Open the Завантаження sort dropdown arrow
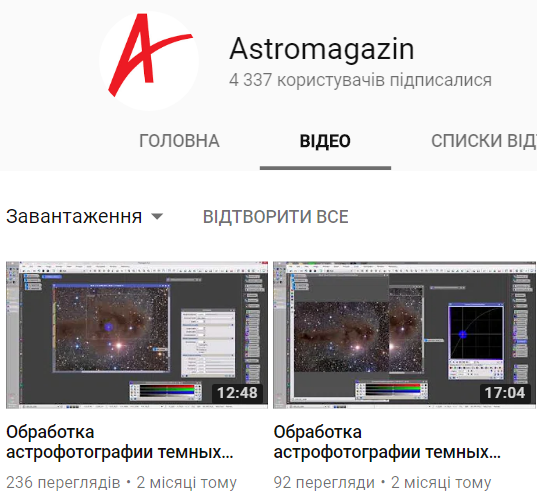Screen dimensions: 537x493 [x=157, y=216]
